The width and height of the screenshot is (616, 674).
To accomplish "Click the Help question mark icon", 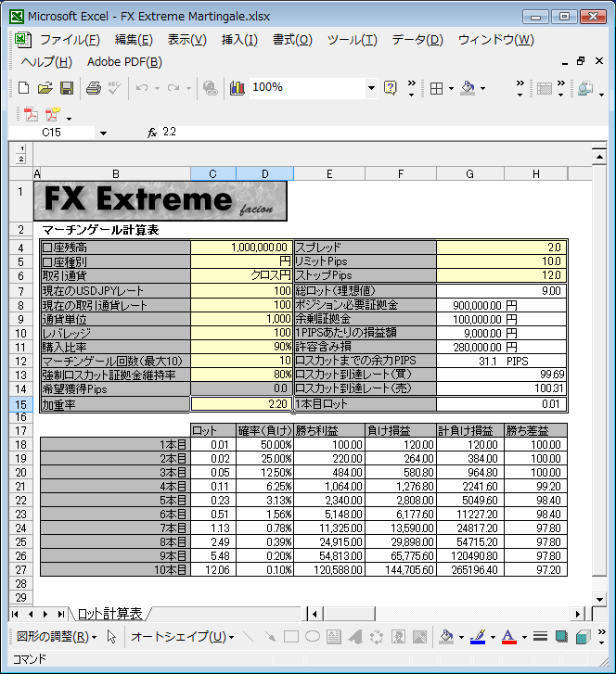I will pos(391,88).
